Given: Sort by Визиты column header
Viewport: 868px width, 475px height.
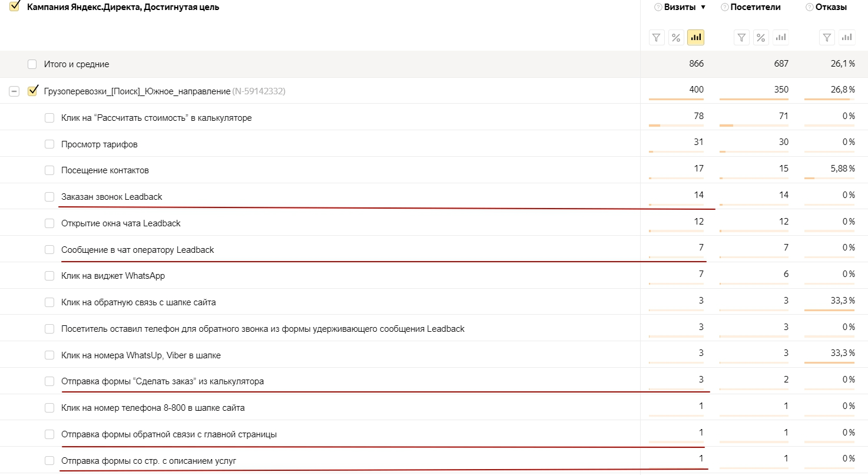Looking at the screenshot, I should [680, 8].
